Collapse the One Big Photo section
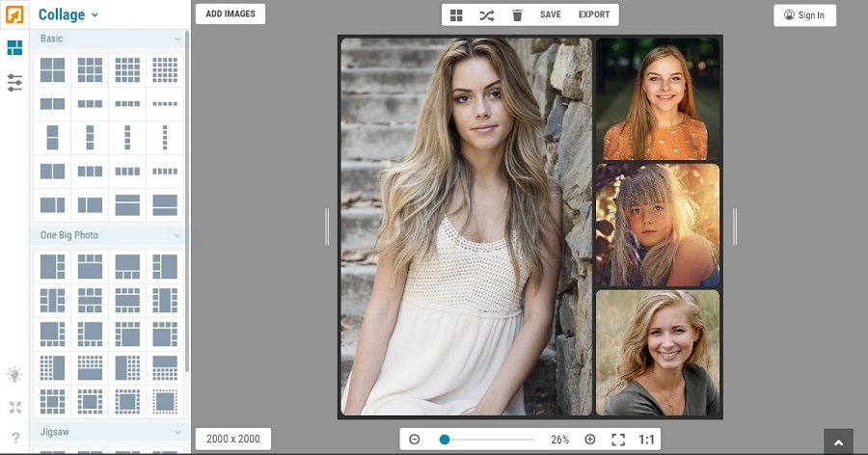 [177, 235]
